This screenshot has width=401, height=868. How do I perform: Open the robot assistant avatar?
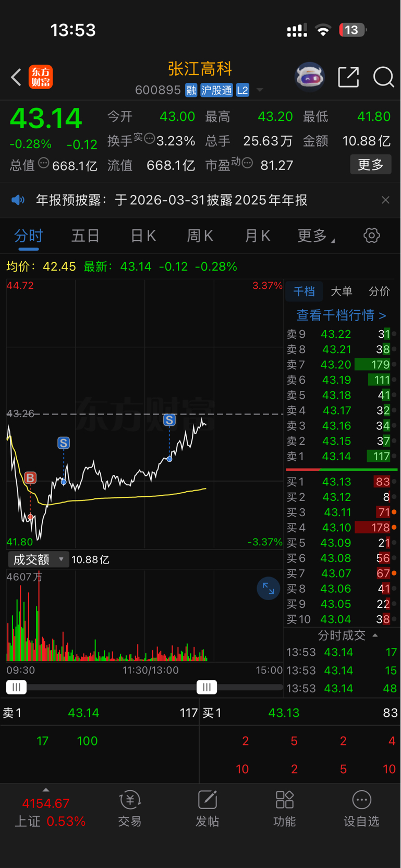pyautogui.click(x=310, y=77)
